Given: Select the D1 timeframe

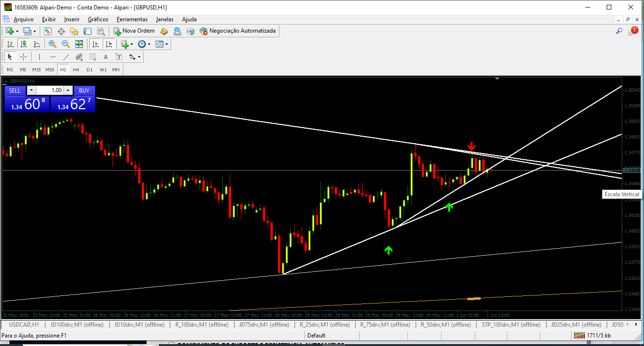Looking at the screenshot, I should pyautogui.click(x=89, y=69).
